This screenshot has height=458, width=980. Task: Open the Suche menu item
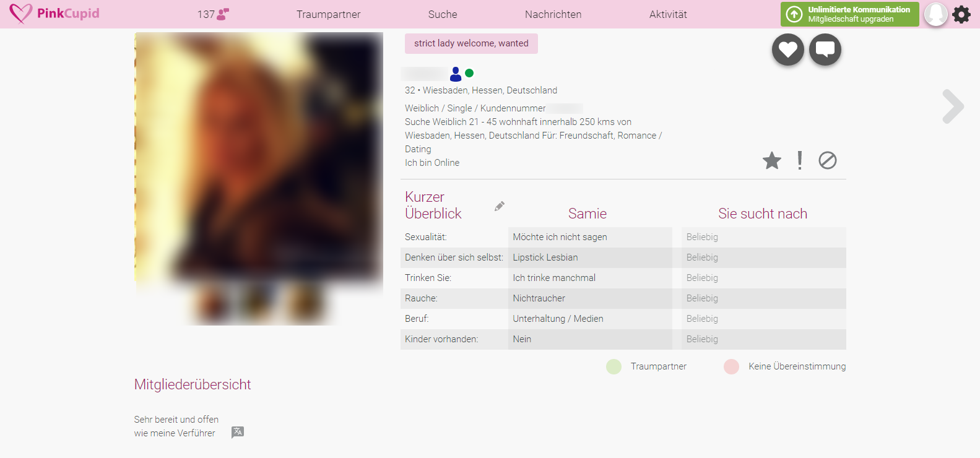click(443, 14)
